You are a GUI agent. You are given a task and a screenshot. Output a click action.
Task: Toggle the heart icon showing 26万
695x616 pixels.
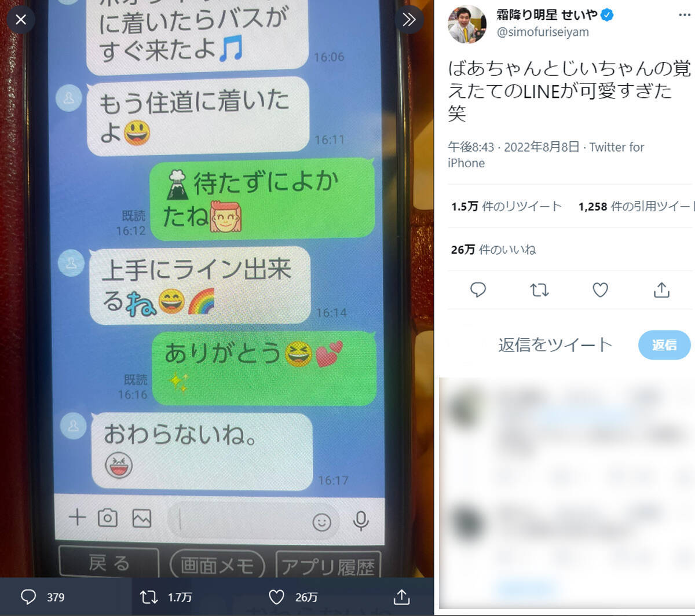[277, 597]
